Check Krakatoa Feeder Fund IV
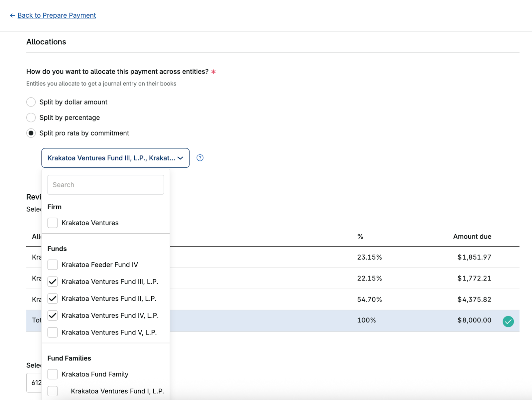Viewport: 532px width, 400px height. 53,265
